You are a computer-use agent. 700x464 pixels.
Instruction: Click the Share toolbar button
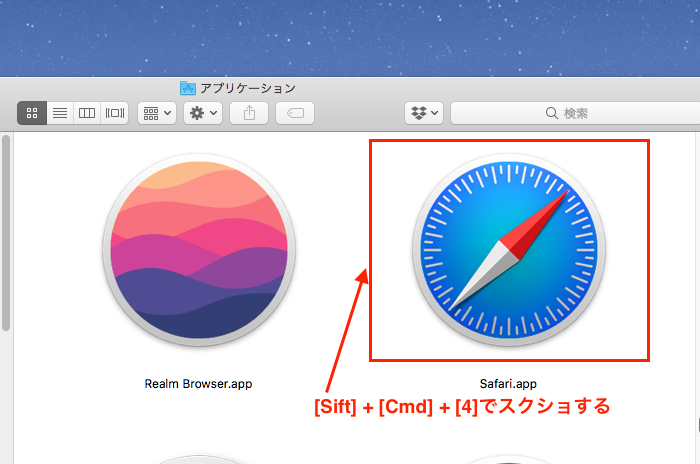click(249, 113)
